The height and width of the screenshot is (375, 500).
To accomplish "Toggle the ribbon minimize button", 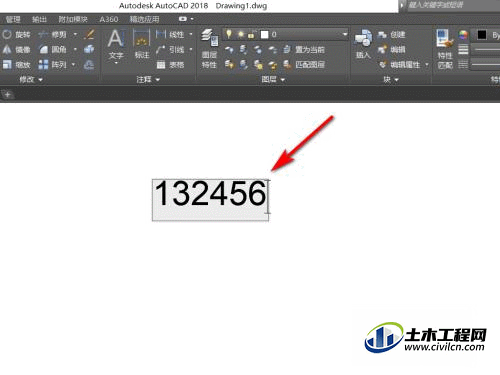I will [x=182, y=19].
